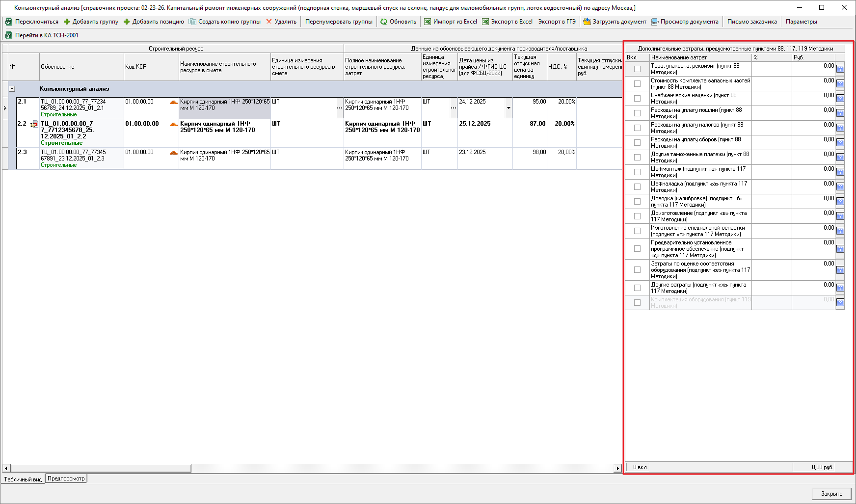Check the Снабженческие наценки checkbox
Image resolution: width=856 pixels, height=504 pixels.
click(x=637, y=99)
